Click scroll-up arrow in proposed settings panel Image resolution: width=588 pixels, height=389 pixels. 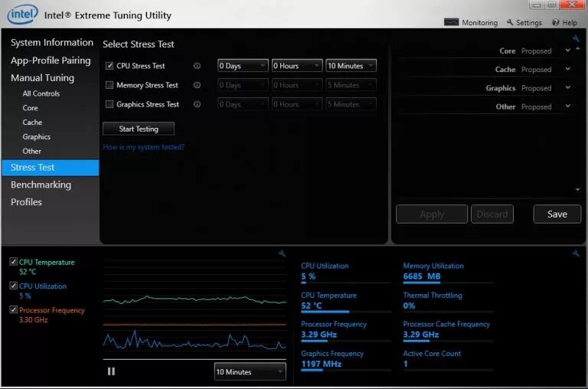[577, 49]
